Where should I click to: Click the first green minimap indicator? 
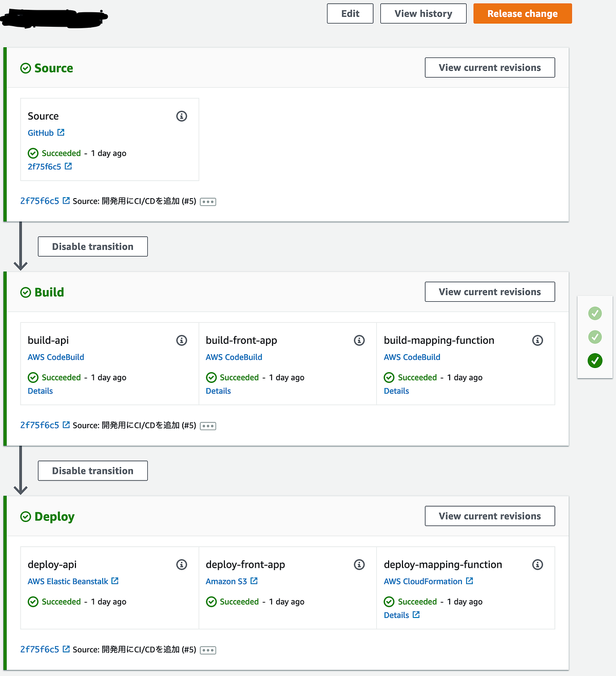coord(594,313)
